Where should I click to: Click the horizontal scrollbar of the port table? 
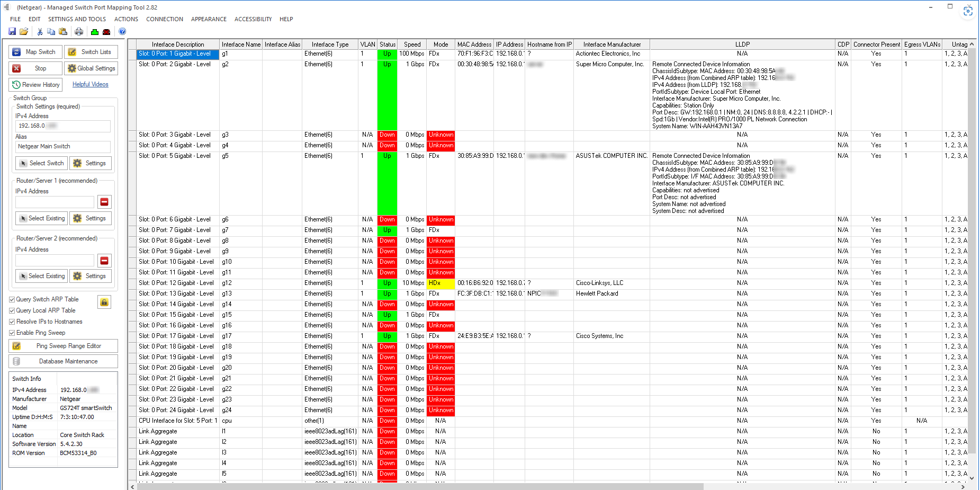(420, 486)
